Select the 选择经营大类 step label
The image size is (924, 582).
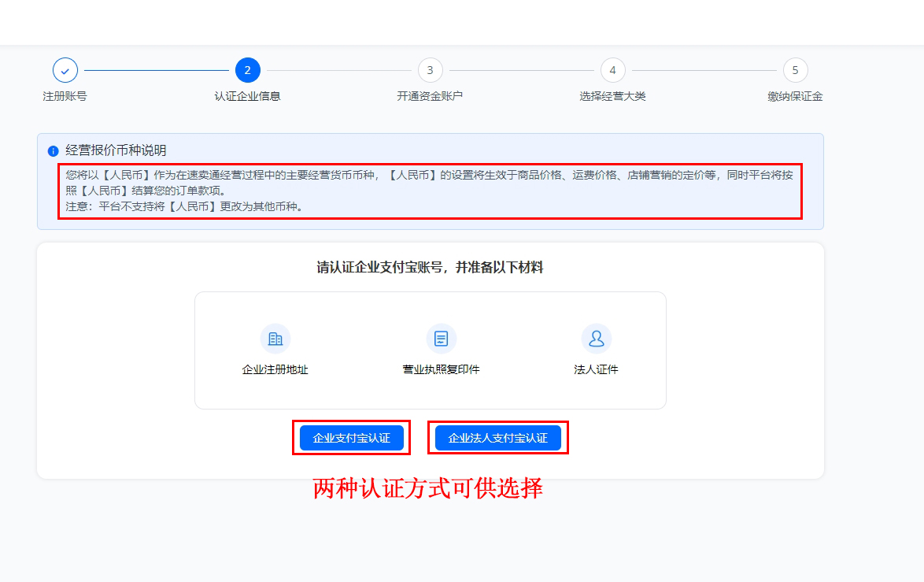pyautogui.click(x=612, y=96)
